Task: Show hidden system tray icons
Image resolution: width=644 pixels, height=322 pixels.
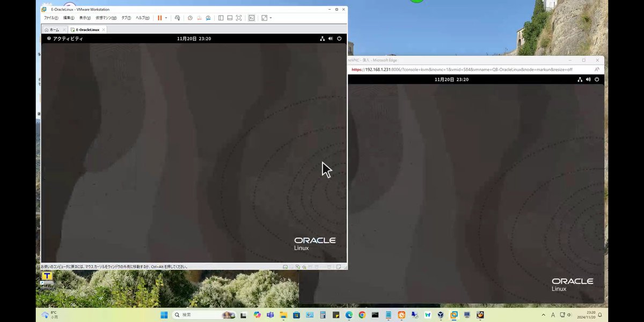Action: [544, 315]
